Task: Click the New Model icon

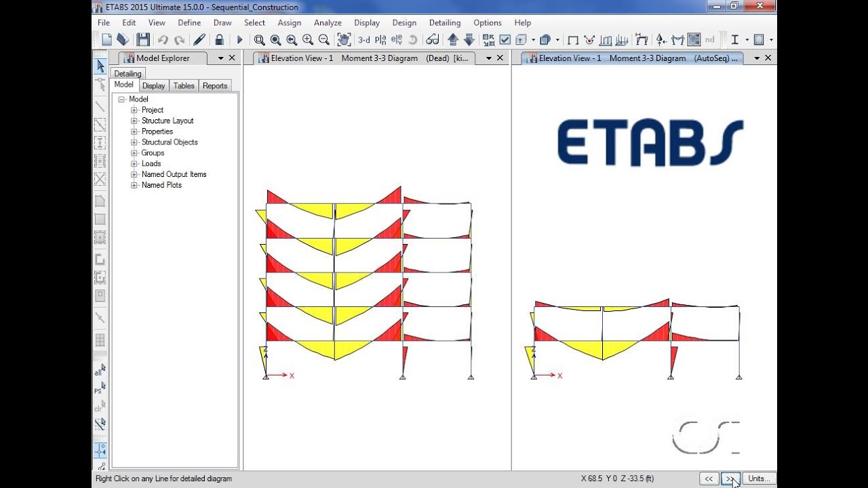Action: coord(106,40)
